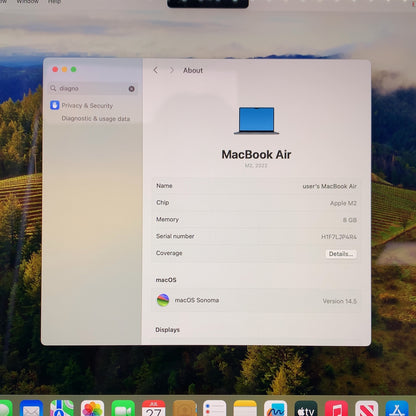Close the Settings window with the red button
The height and width of the screenshot is (416, 416).
pyautogui.click(x=55, y=69)
